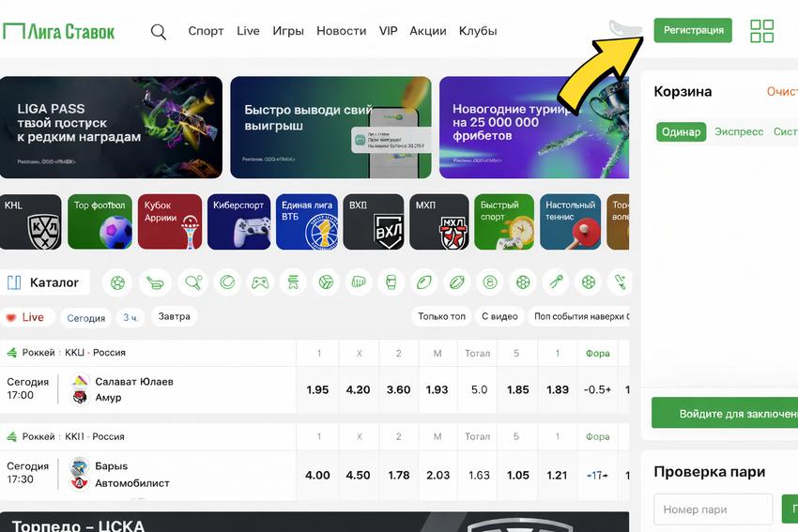Open the KHL league tile
Viewport: 798px width, 532px height.
click(30, 221)
